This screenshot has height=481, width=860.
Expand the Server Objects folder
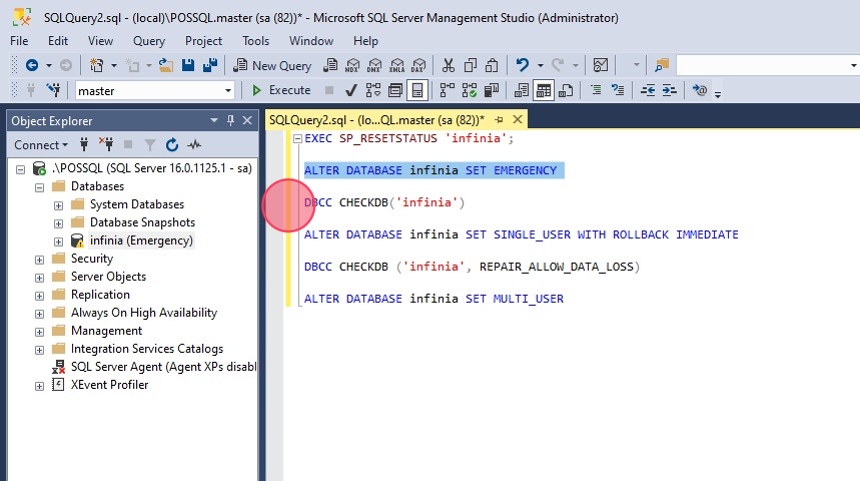pyautogui.click(x=39, y=278)
